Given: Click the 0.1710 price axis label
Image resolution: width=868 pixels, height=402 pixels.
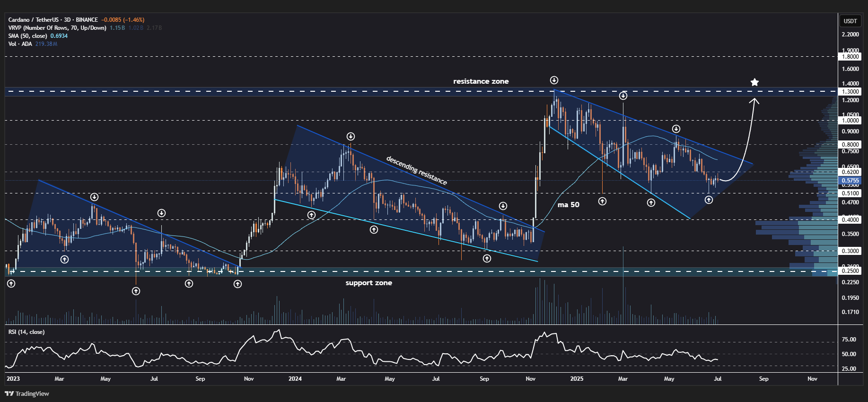Looking at the screenshot, I should point(850,312).
